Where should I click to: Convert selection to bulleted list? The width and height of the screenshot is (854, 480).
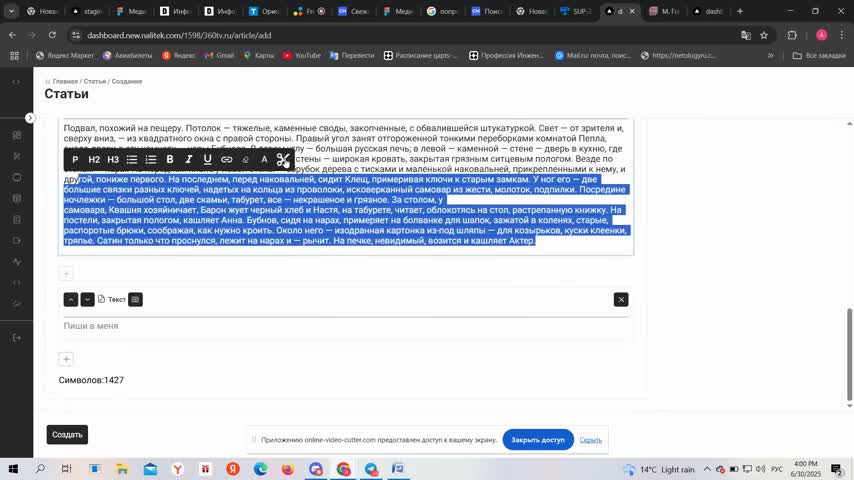coord(132,160)
